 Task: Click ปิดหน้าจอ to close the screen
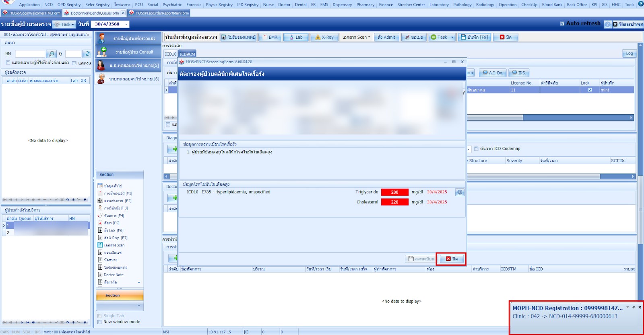tap(628, 24)
